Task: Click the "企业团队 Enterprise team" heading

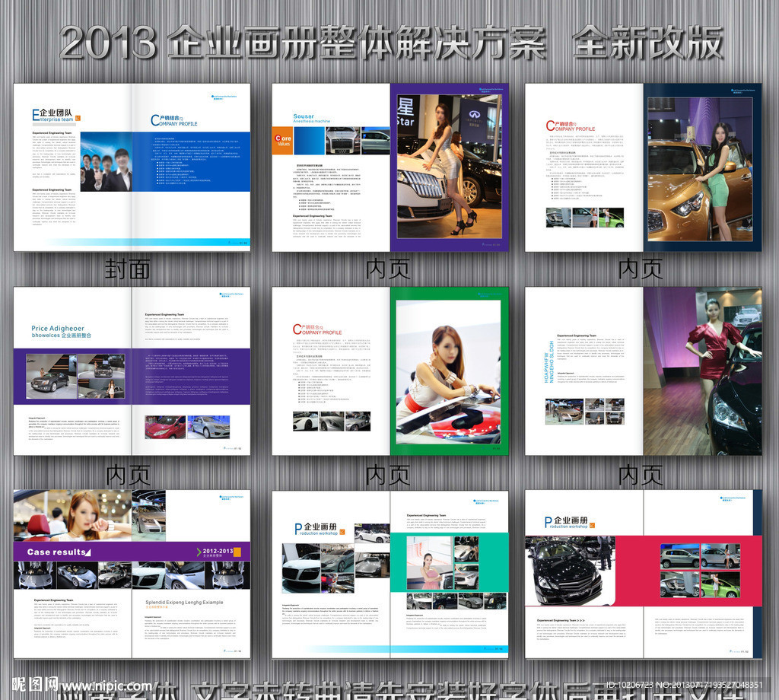Action: 52,115
